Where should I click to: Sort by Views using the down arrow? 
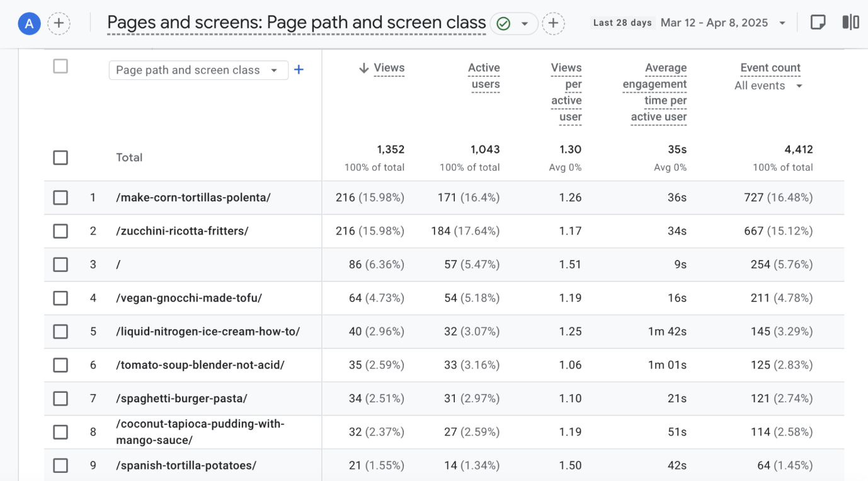click(x=363, y=68)
